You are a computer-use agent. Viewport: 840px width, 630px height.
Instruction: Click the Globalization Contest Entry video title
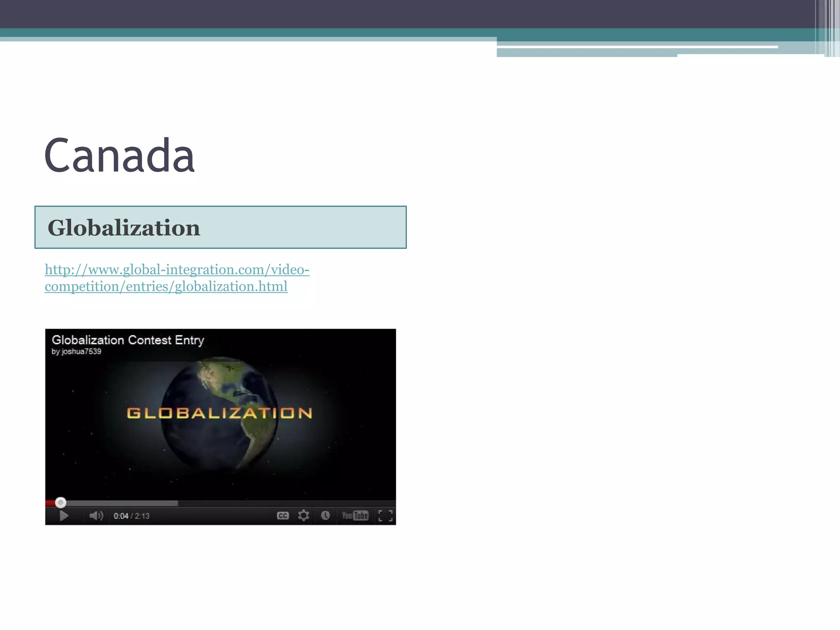click(128, 340)
